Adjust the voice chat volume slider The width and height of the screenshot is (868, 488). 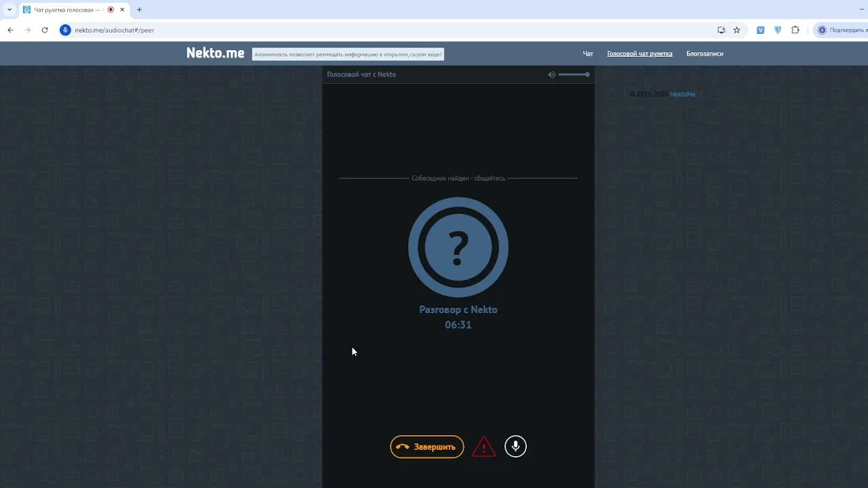pyautogui.click(x=574, y=75)
